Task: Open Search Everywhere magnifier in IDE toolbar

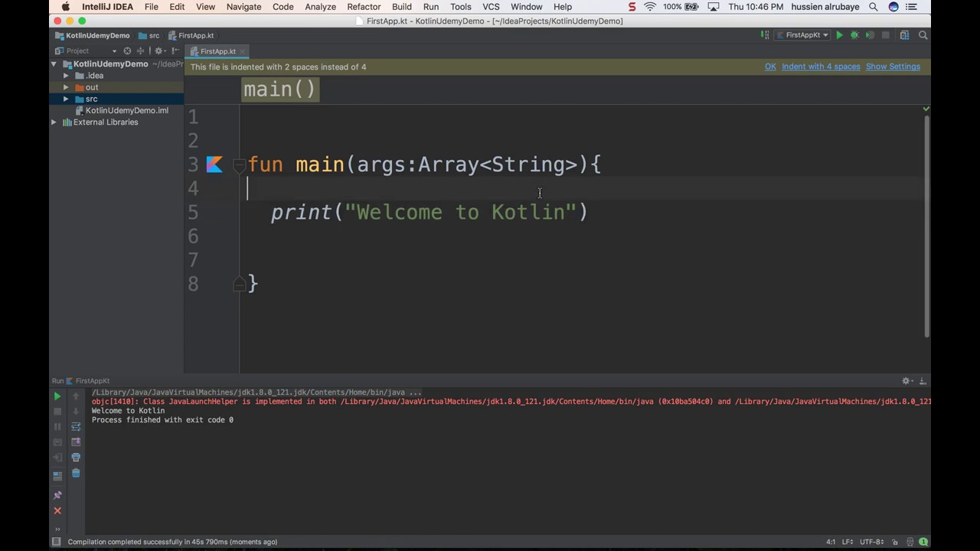Action: pyautogui.click(x=923, y=35)
